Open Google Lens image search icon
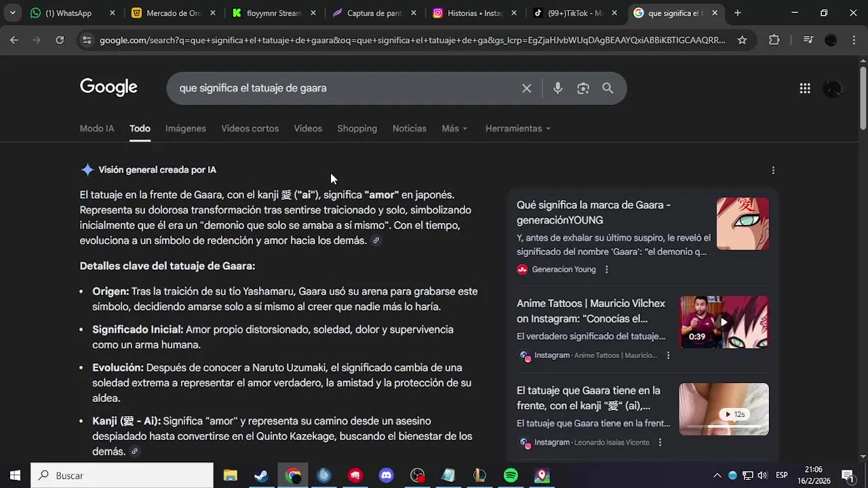 583,88
